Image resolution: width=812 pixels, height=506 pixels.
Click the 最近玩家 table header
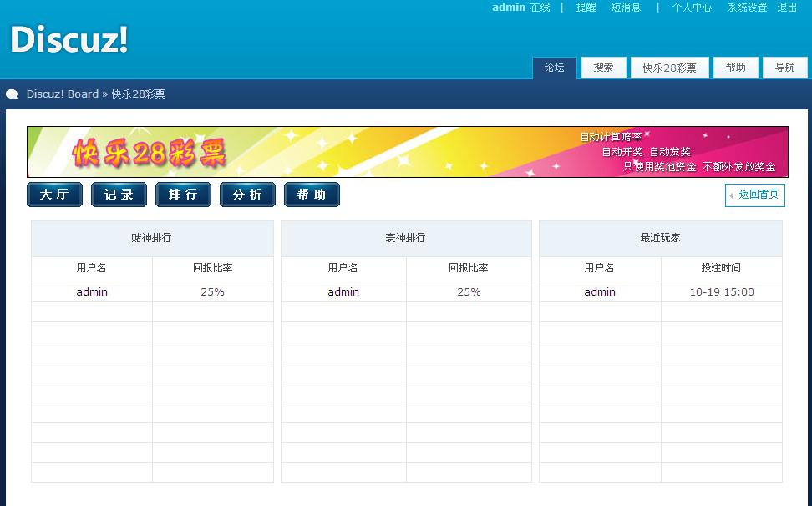(660, 238)
